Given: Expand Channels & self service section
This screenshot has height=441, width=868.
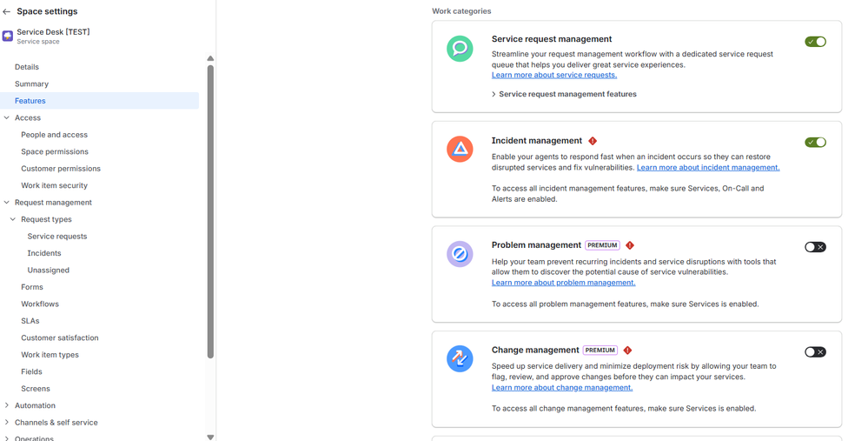Looking at the screenshot, I should click(x=7, y=422).
